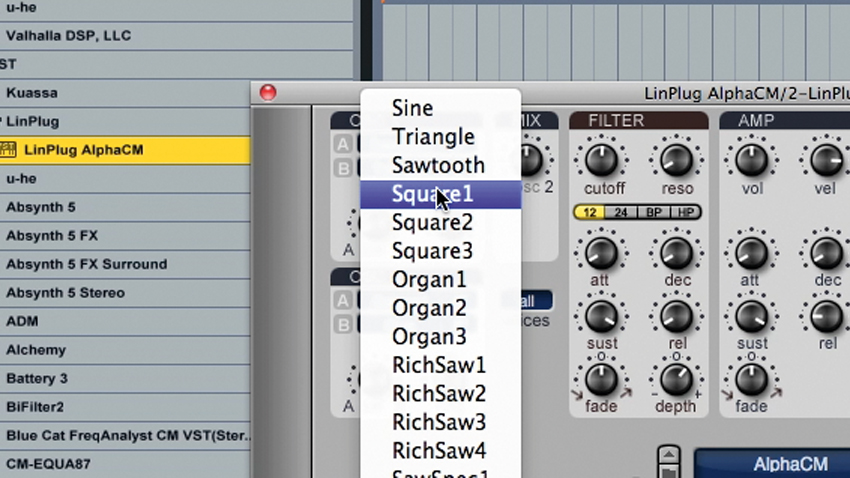The height and width of the screenshot is (478, 850).
Task: Click u-he entry below LinPlug AlphaCM
Action: point(125,179)
